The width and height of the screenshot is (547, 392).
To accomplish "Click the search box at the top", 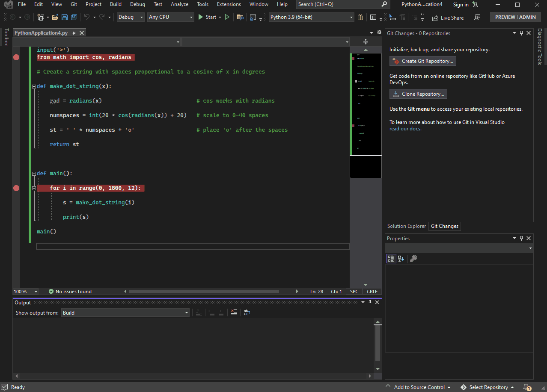I will click(338, 4).
